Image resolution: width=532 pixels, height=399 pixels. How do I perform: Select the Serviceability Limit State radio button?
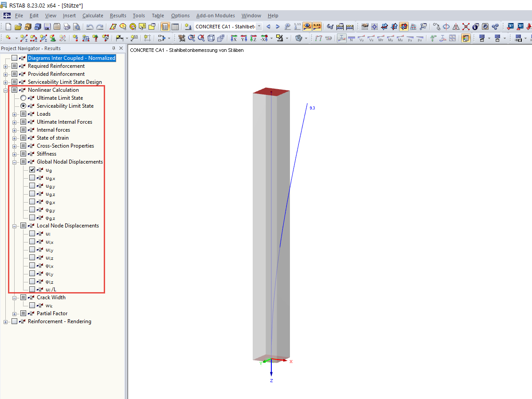(23, 106)
